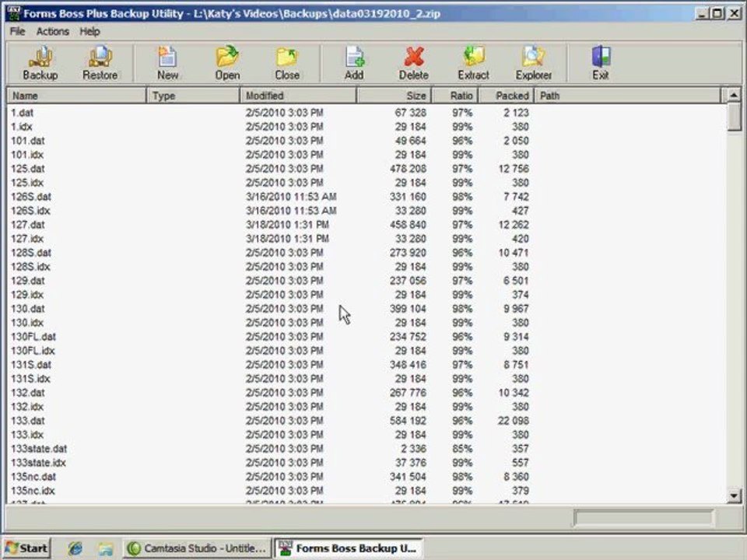Sort by the Name column header
Viewport: 747px width, 560px height.
pos(77,96)
